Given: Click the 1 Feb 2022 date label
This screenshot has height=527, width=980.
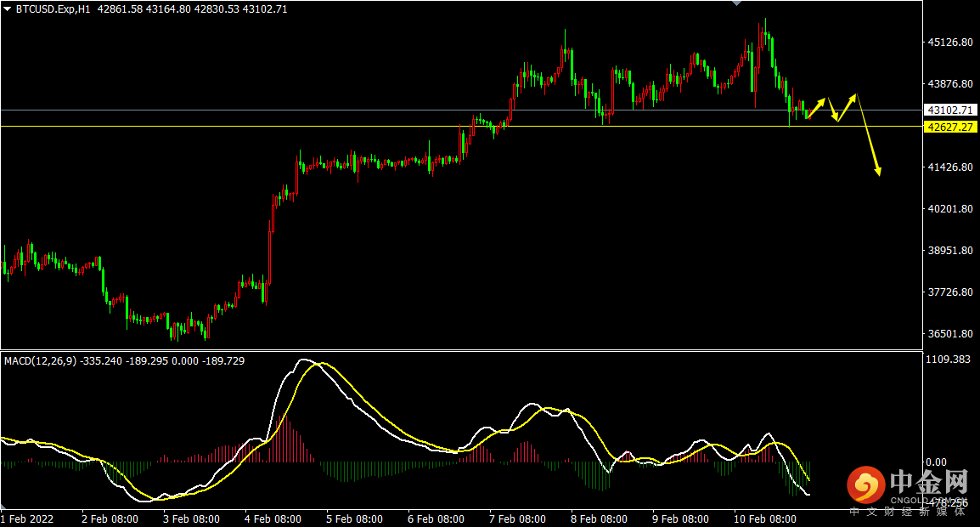Looking at the screenshot, I should [27, 519].
